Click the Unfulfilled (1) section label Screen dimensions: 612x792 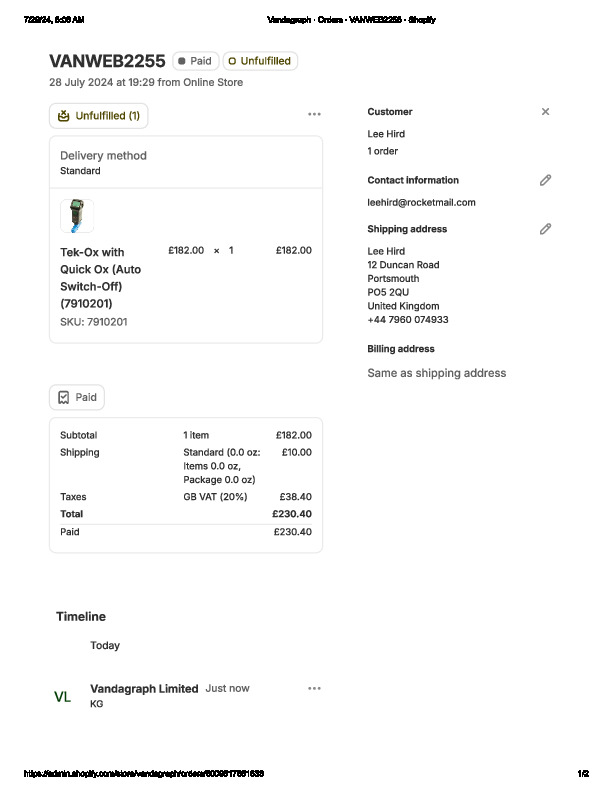coord(107,116)
